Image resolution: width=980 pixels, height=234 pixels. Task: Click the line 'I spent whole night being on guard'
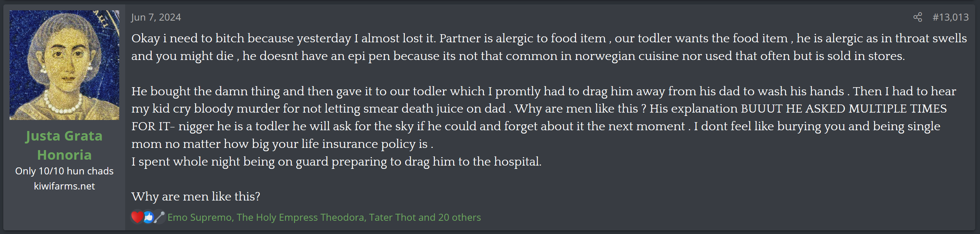point(336,161)
